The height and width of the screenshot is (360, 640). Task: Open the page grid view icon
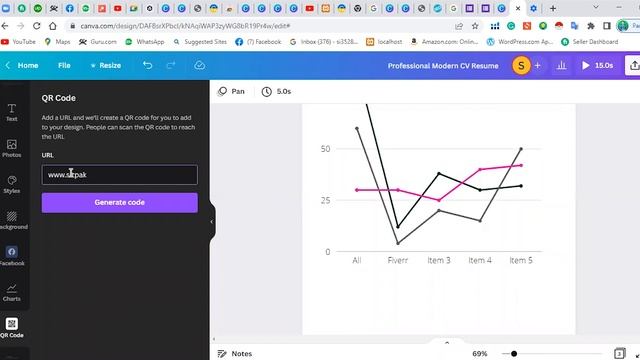[620, 353]
